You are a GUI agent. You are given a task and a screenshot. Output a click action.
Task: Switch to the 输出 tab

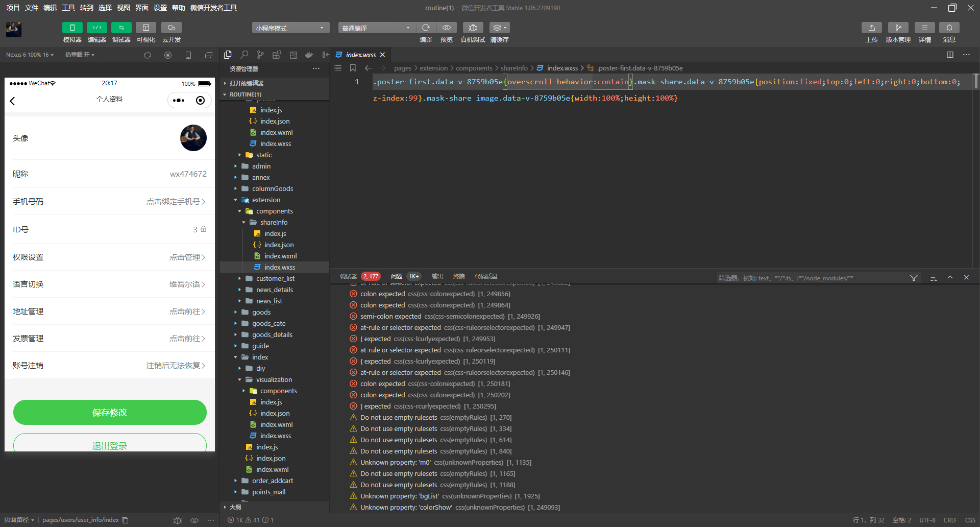(437, 276)
